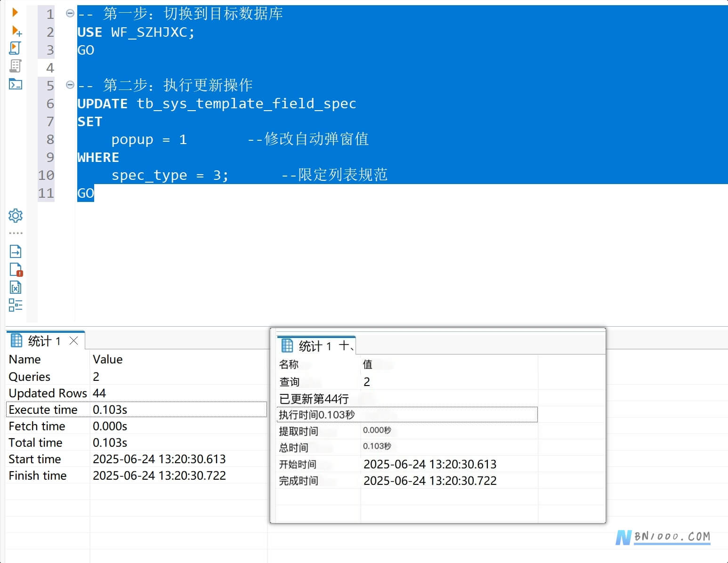Click the Finish time value ending 30.722 in left panel
728x563 pixels.
159,475
